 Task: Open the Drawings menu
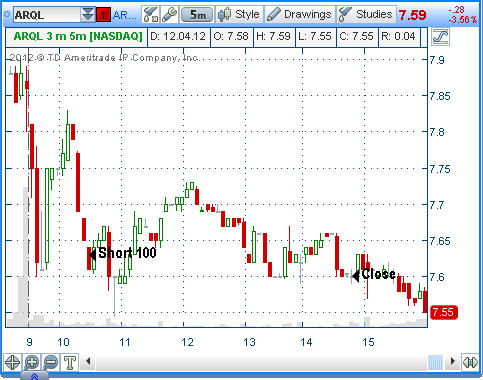(x=300, y=15)
